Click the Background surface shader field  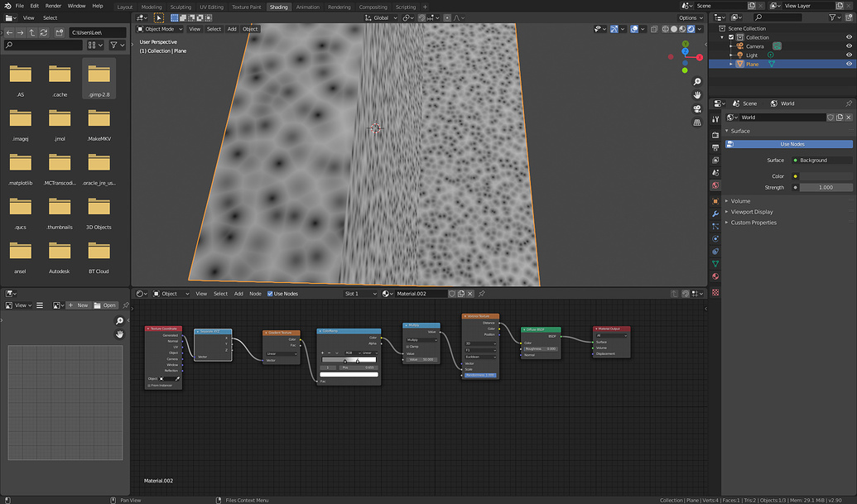(x=822, y=161)
